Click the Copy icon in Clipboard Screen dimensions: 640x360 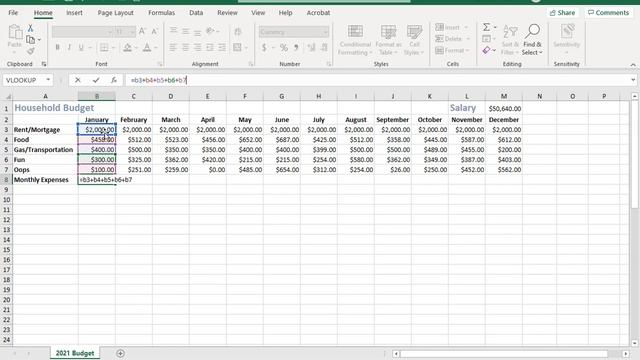click(30, 40)
